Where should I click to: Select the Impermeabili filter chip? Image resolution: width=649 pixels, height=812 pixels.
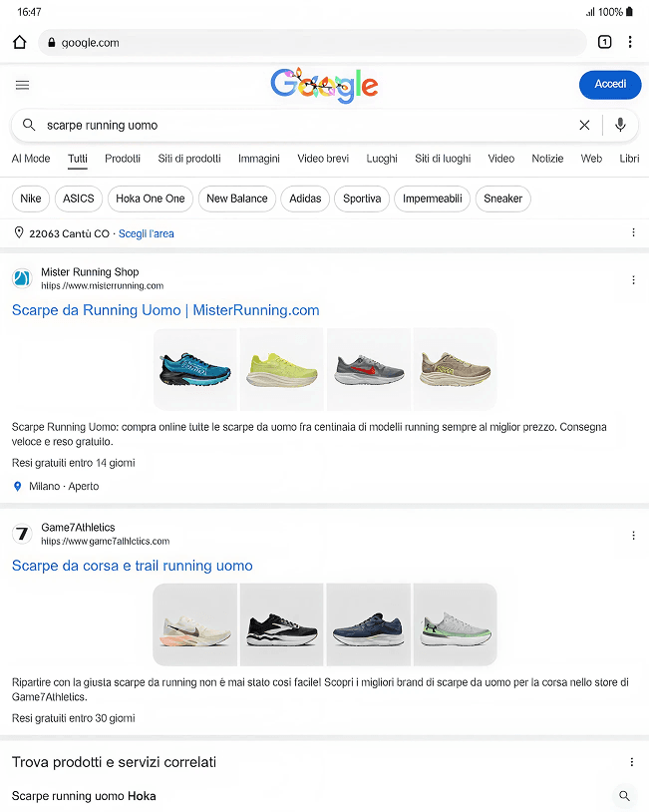pyautogui.click(x=432, y=199)
